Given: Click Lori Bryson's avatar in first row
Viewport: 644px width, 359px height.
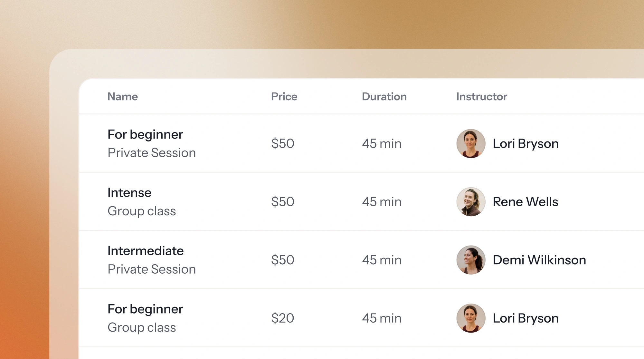Looking at the screenshot, I should point(471,143).
